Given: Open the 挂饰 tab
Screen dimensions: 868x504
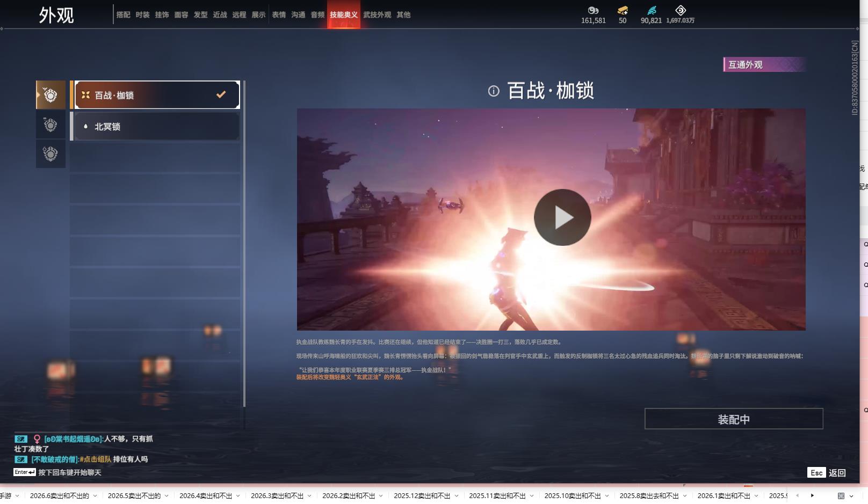Looking at the screenshot, I should [162, 14].
